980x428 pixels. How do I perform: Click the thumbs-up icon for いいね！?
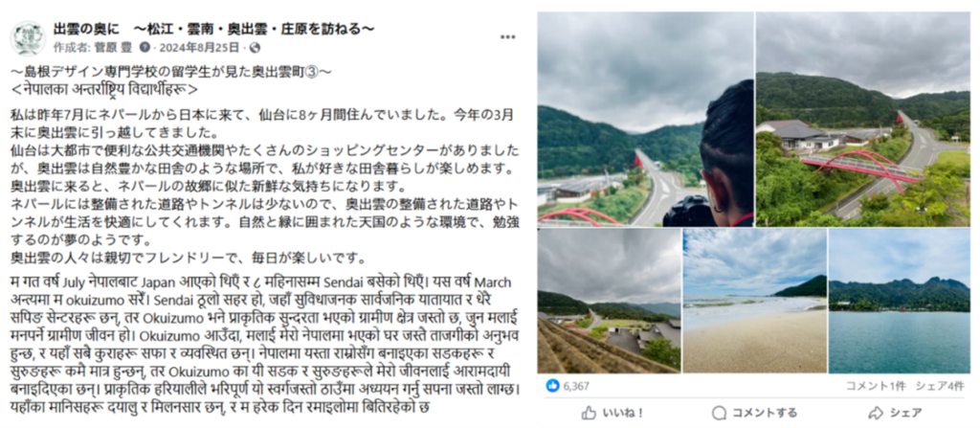pyautogui.click(x=590, y=413)
